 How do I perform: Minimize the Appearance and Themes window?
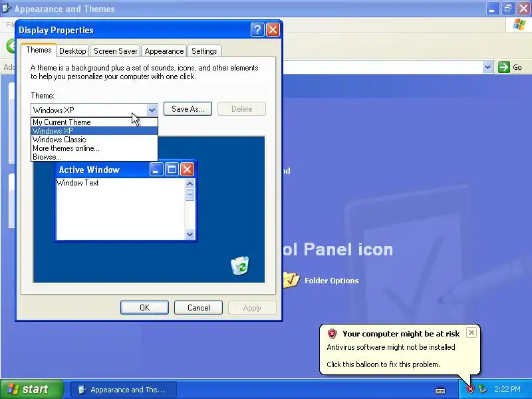[x=492, y=9]
